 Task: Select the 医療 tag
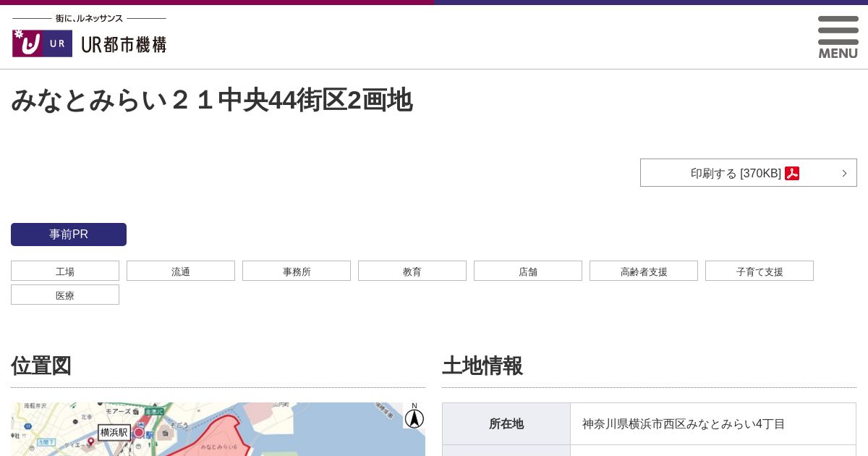65,295
